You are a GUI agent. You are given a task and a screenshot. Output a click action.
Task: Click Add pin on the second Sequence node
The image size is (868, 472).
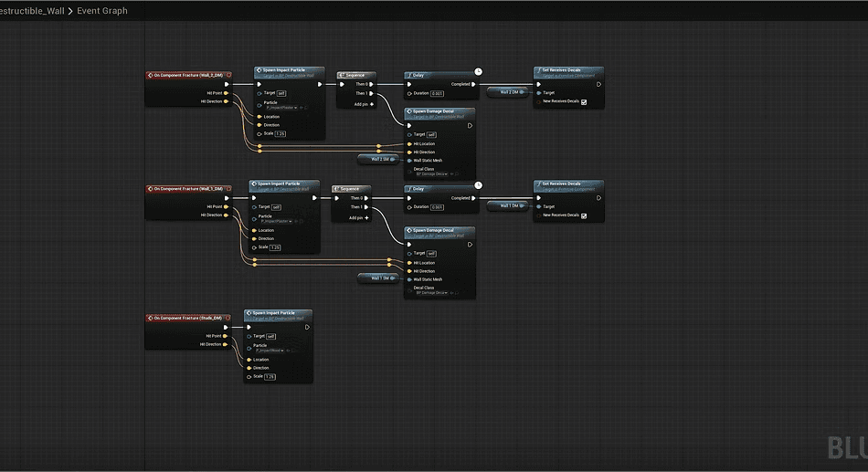[x=359, y=218]
